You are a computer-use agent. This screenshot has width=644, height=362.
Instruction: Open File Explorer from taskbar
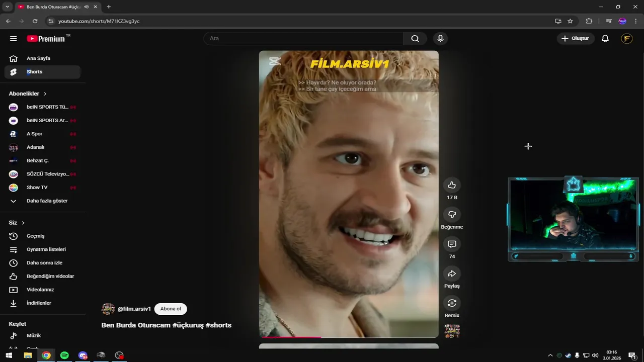coord(28,355)
